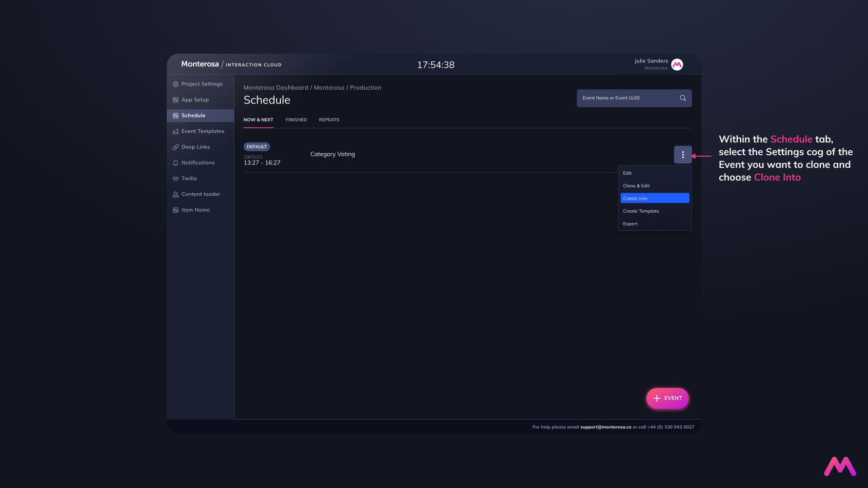Image resolution: width=868 pixels, height=488 pixels.
Task: Click the Schedule page heading
Action: (x=267, y=100)
